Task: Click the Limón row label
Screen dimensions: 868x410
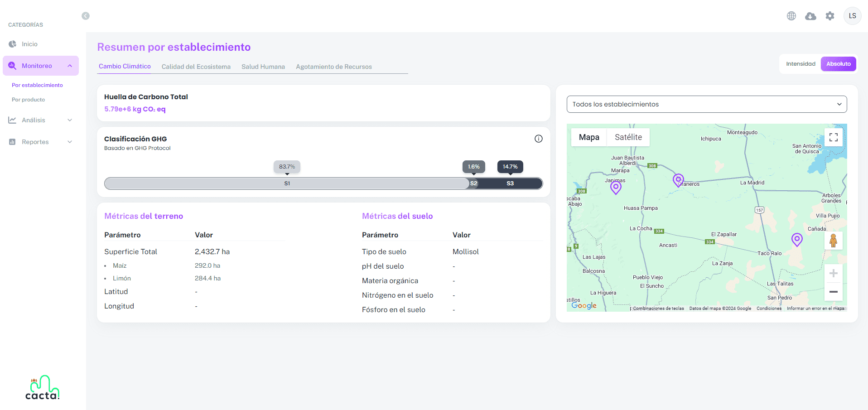Action: click(122, 278)
